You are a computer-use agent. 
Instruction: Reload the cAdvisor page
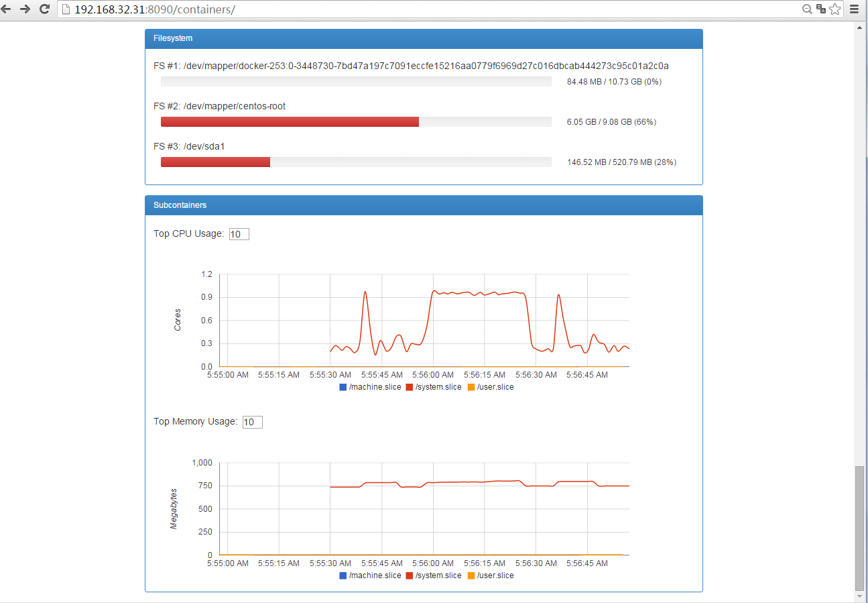tap(45, 9)
